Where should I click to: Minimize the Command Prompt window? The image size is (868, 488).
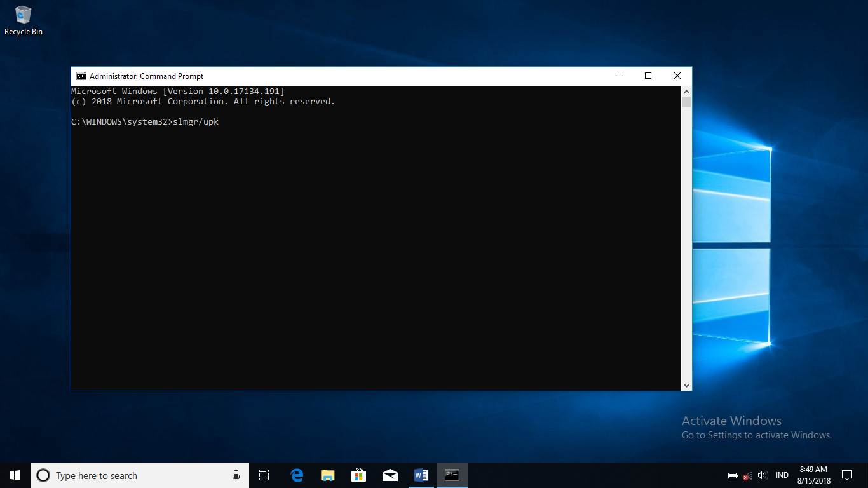pyautogui.click(x=620, y=76)
